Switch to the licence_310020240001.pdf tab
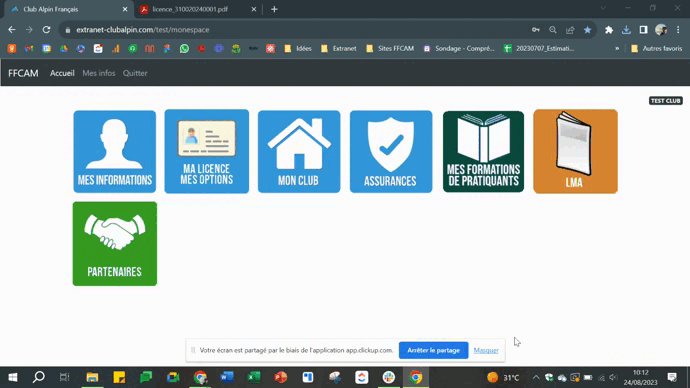690x388 pixels. (198, 9)
